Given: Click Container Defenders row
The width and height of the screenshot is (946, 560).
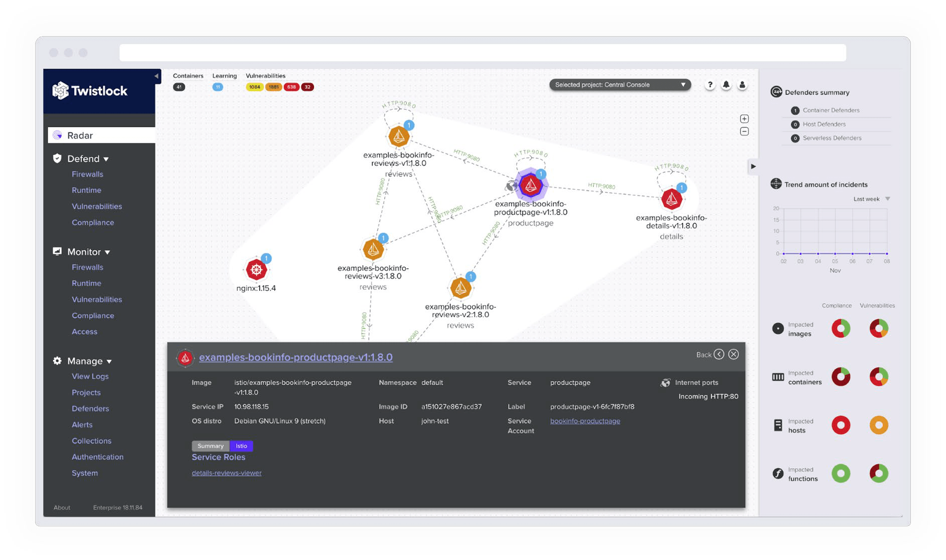Looking at the screenshot, I should 836,110.
